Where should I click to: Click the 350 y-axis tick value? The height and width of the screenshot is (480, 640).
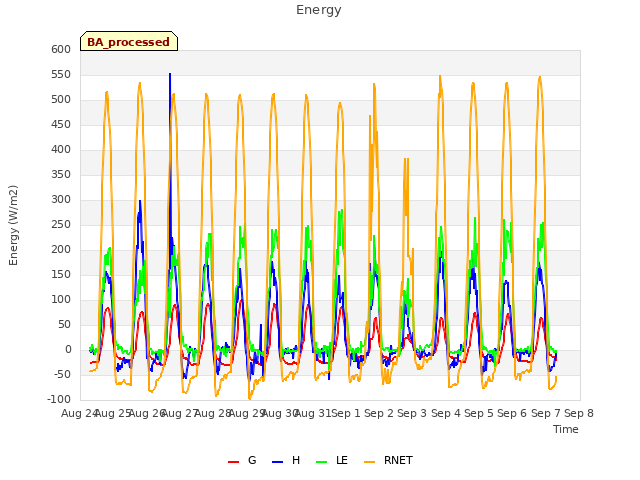(61, 175)
